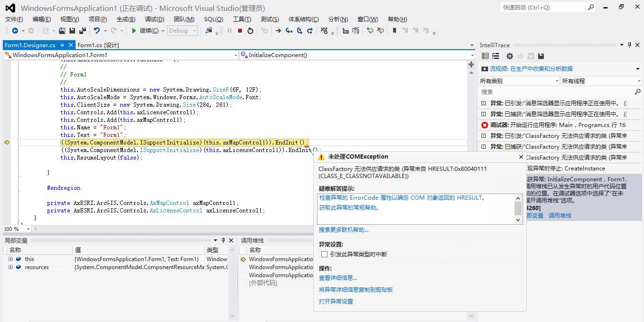Viewport: 644px width, 322px height.
Task: Switch IntelliTrace to calls view icon
Action: 496,56
